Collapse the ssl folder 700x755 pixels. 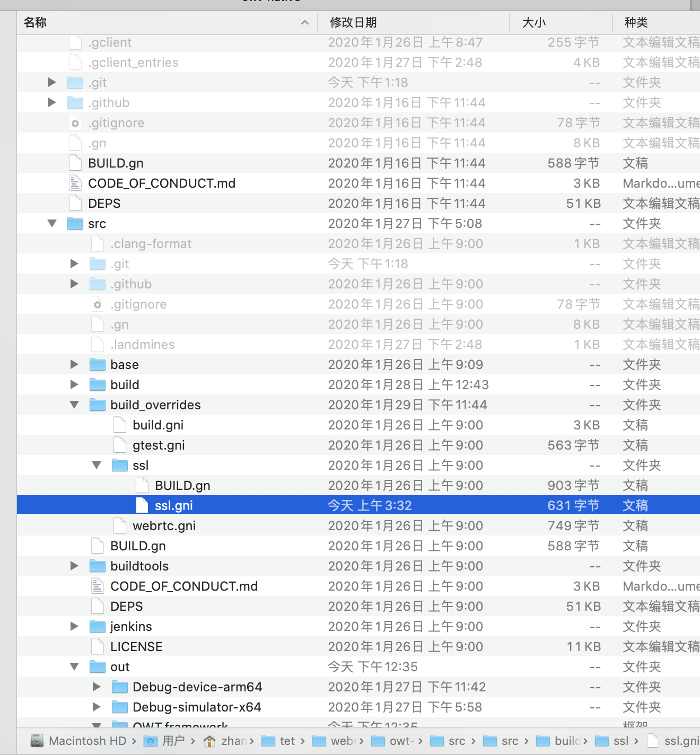[97, 466]
